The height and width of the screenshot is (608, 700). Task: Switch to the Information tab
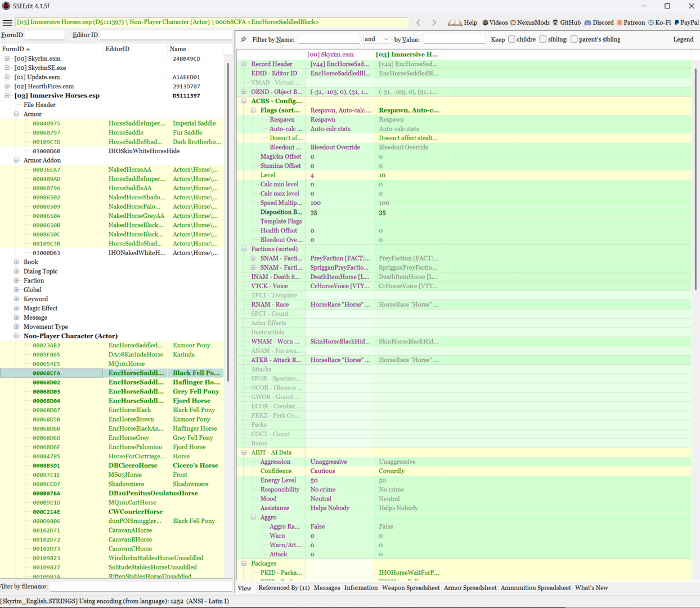click(361, 588)
